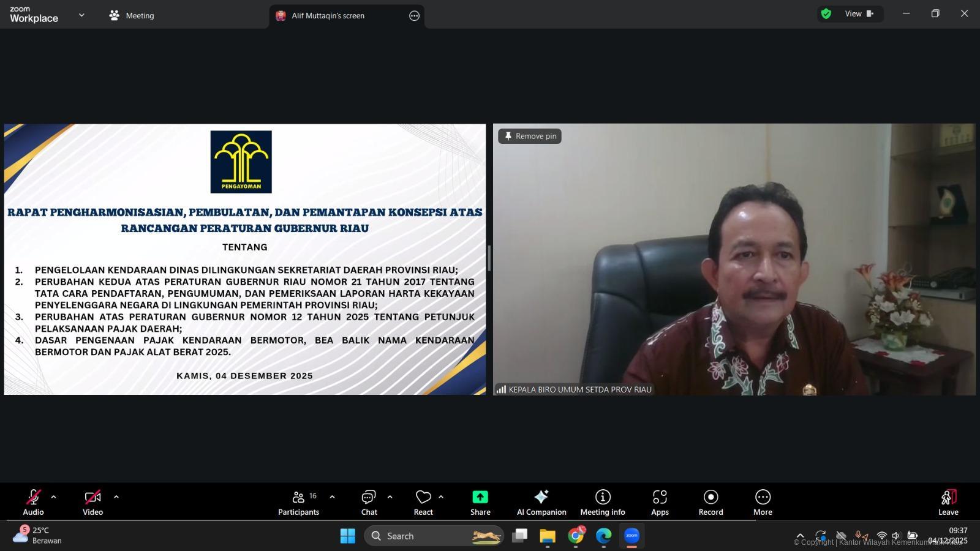980x551 pixels.
Task: Expand audio settings chevron next to Audio
Action: click(x=54, y=497)
